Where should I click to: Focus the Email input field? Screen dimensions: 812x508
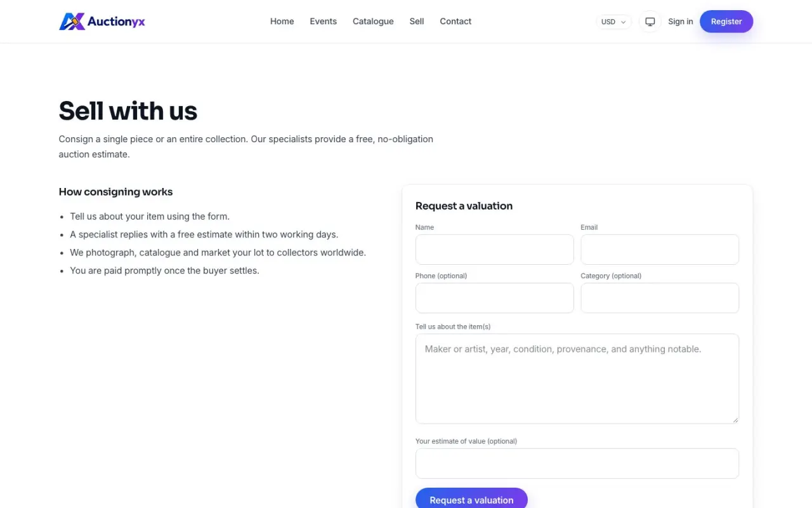point(660,250)
